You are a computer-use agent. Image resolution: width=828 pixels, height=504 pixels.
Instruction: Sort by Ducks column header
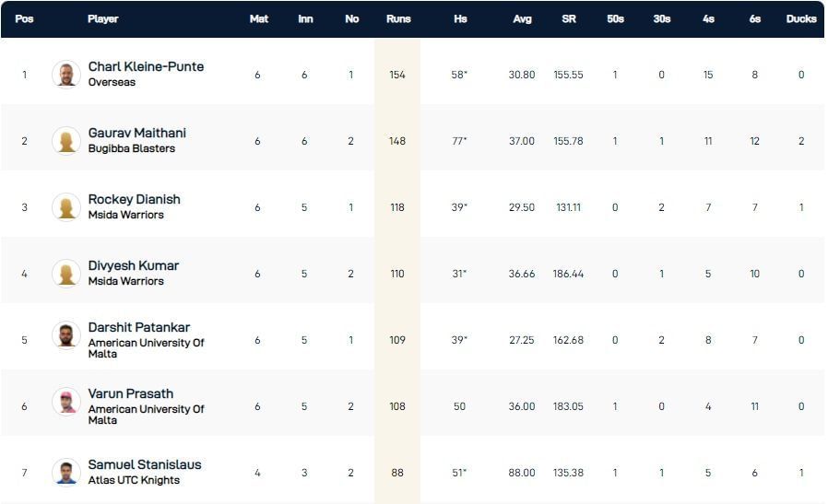(x=801, y=18)
